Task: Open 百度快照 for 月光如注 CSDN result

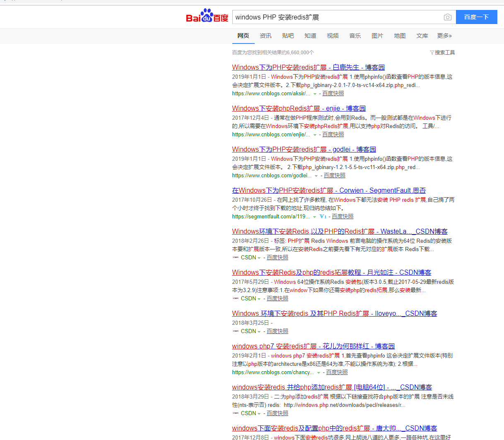Action: pyautogui.click(x=277, y=299)
